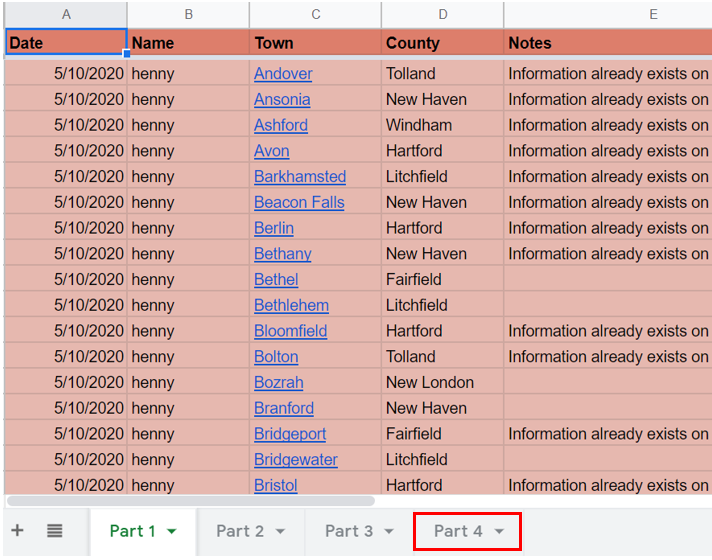
Task: Expand the Part 1 tab dropdown arrow
Action: pos(172,531)
